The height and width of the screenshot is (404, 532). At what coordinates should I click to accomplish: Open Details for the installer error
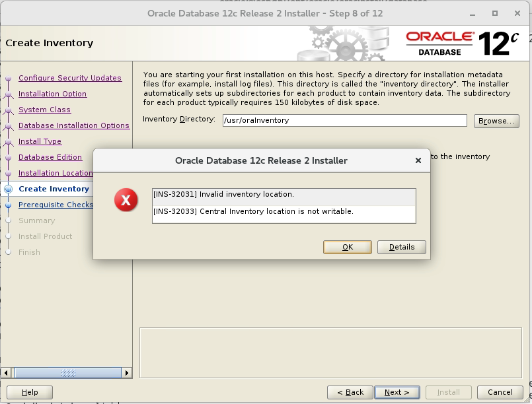point(402,247)
